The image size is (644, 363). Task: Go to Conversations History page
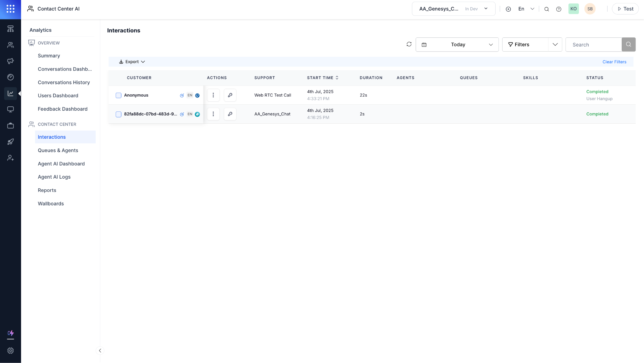[64, 82]
